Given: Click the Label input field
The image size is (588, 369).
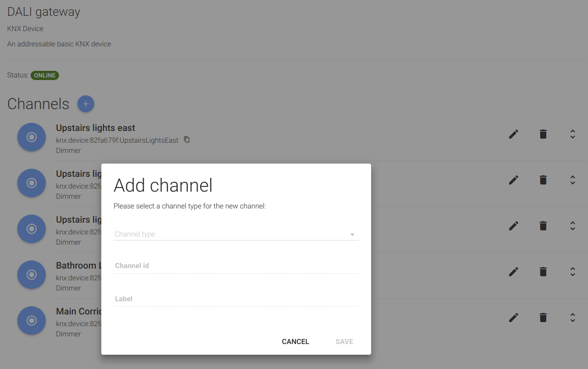Looking at the screenshot, I should [236, 299].
